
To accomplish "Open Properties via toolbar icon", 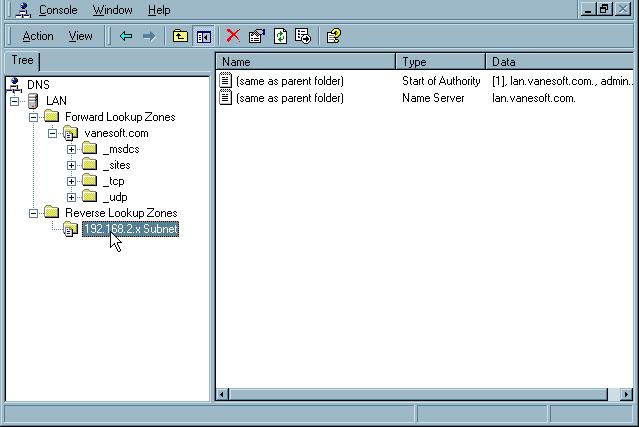I will tap(257, 36).
